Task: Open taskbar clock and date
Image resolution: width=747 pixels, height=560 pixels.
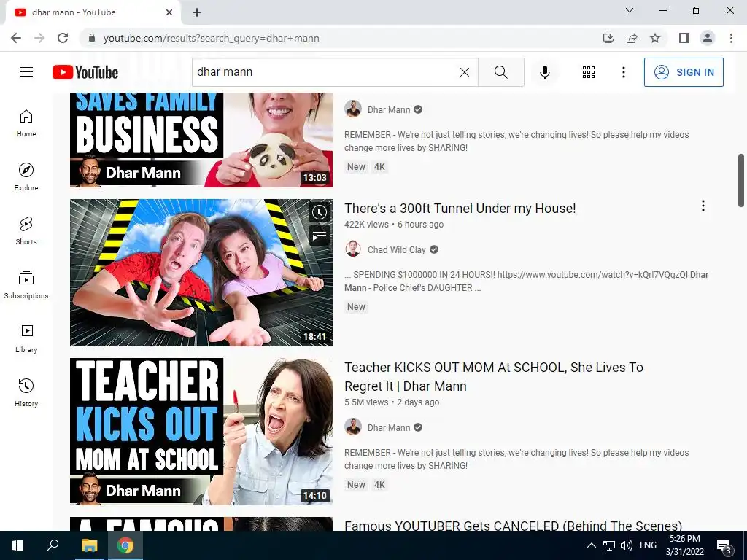Action: coord(684,545)
